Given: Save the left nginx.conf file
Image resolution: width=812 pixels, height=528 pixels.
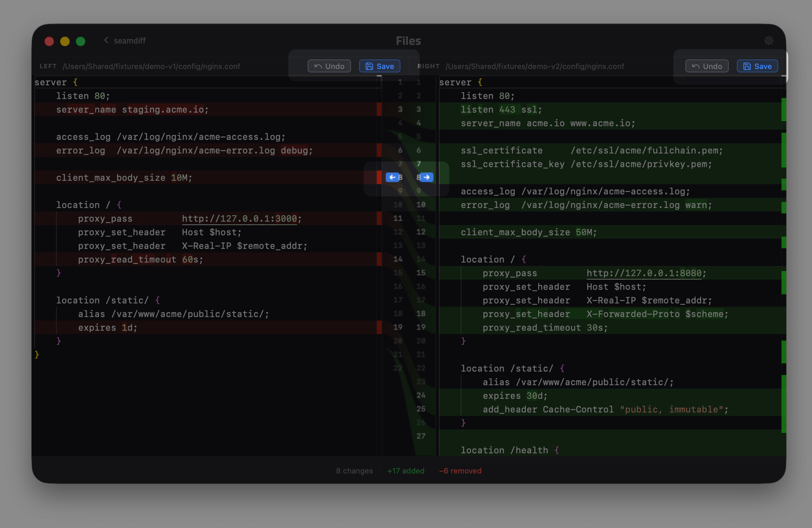Looking at the screenshot, I should 380,66.
